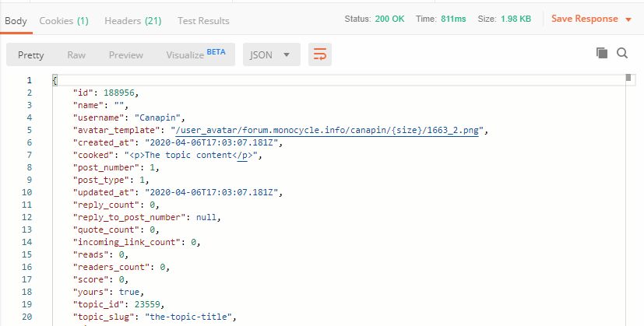
Task: Select the Pretty view tab
Action: (31, 54)
